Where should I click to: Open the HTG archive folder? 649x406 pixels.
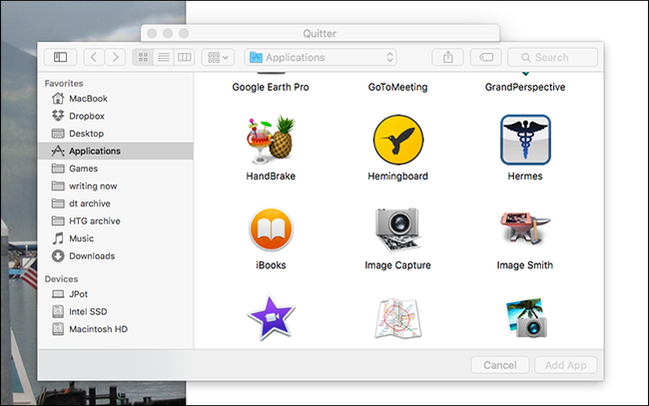[x=116, y=221]
